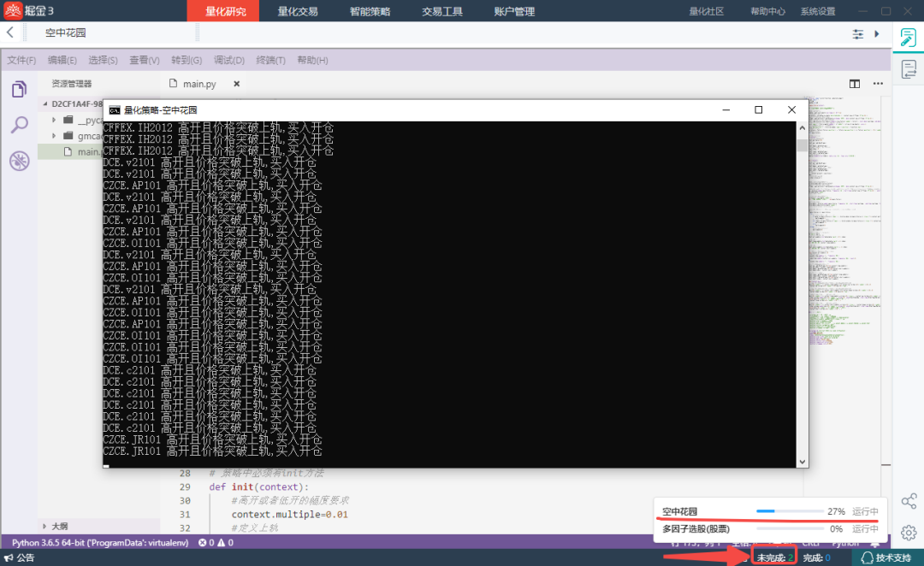Expand the __pycache__ folder arrow
Screen dimensions: 924x566
(54, 120)
